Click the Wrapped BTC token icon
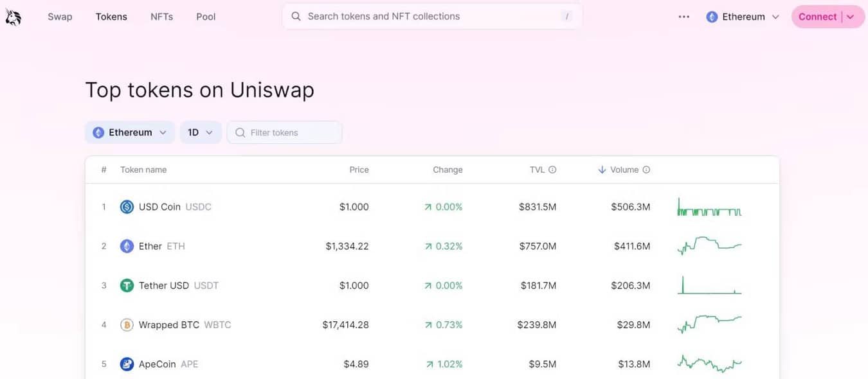Screen dimensions: 868x379 click(x=126, y=324)
